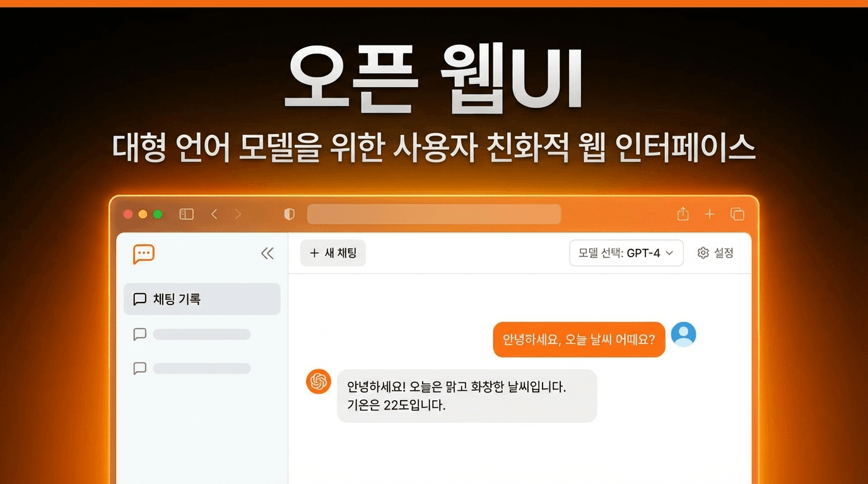Go back with the browser back arrow
Screen dimensions: 868x484
[x=214, y=214]
